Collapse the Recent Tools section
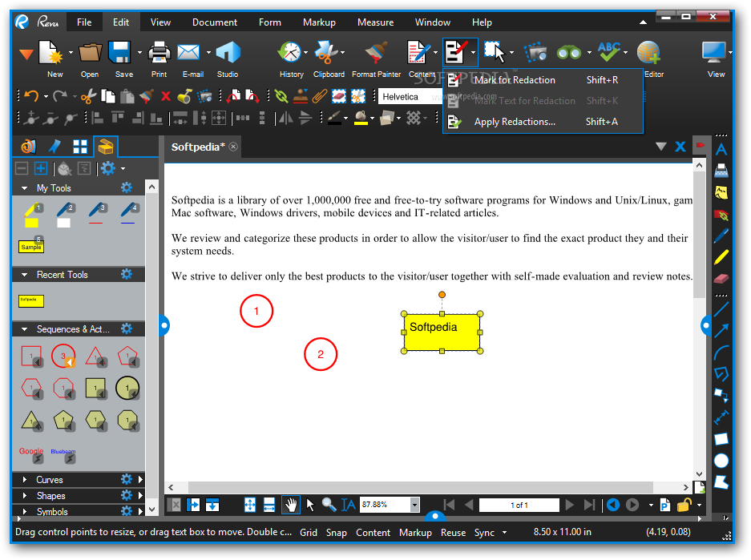 point(24,275)
